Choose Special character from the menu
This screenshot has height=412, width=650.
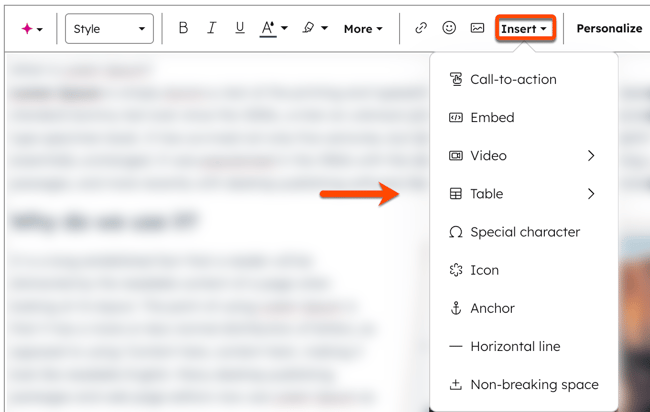(524, 232)
